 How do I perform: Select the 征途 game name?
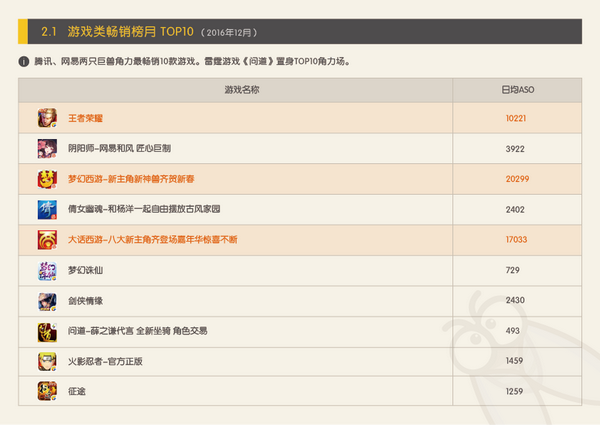pos(77,391)
